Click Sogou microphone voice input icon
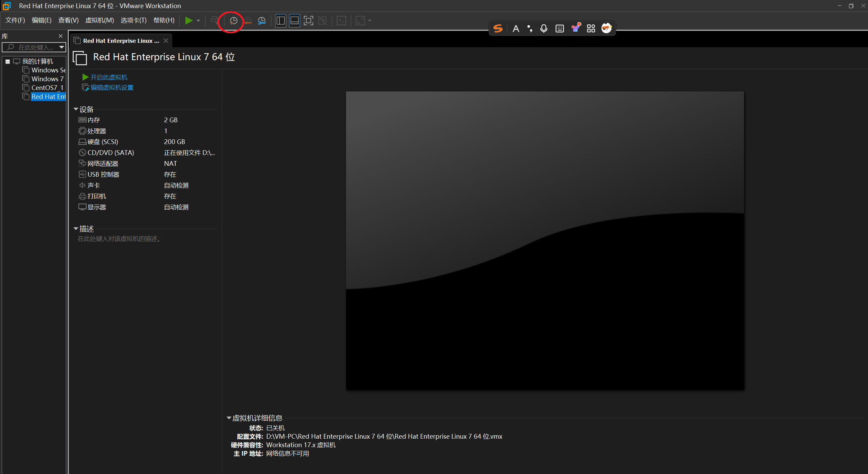 coord(544,29)
